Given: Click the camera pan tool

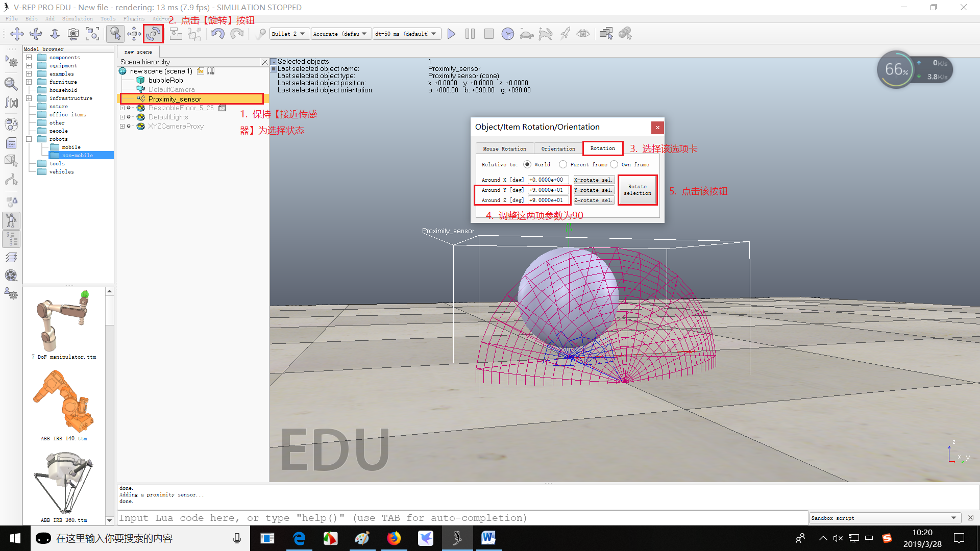Looking at the screenshot, I should (x=17, y=34).
